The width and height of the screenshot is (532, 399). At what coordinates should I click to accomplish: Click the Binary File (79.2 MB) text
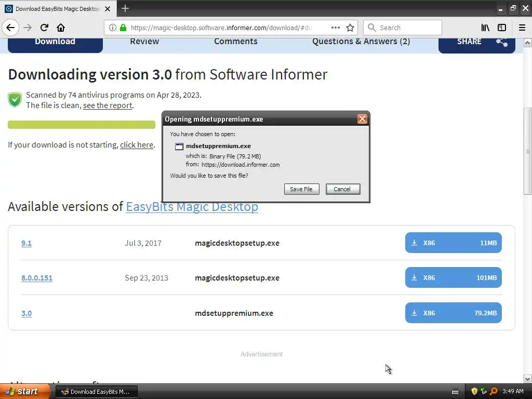(235, 156)
